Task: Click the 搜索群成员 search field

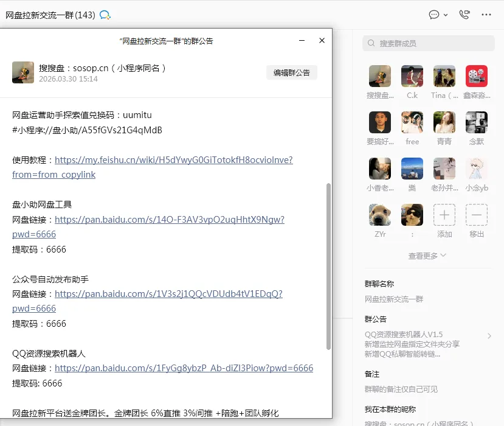Action: click(x=429, y=43)
